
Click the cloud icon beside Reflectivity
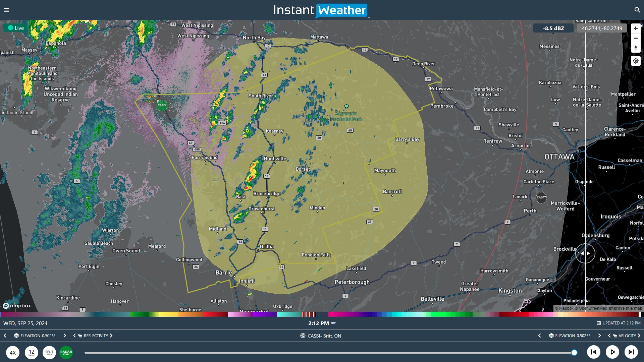pos(80,336)
